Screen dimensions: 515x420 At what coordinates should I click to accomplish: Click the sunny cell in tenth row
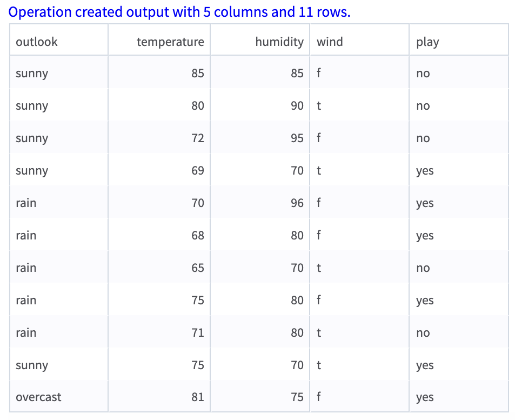[31, 365]
